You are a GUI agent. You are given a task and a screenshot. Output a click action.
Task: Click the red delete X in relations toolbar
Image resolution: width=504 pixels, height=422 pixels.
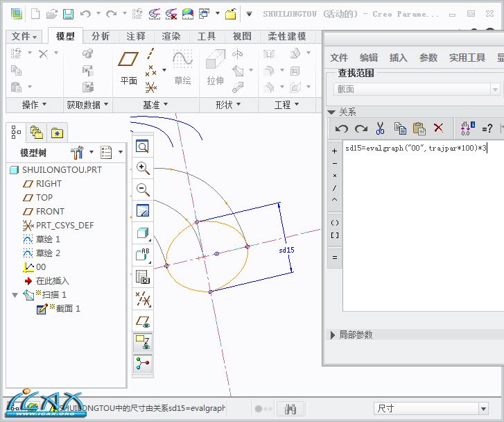click(438, 128)
